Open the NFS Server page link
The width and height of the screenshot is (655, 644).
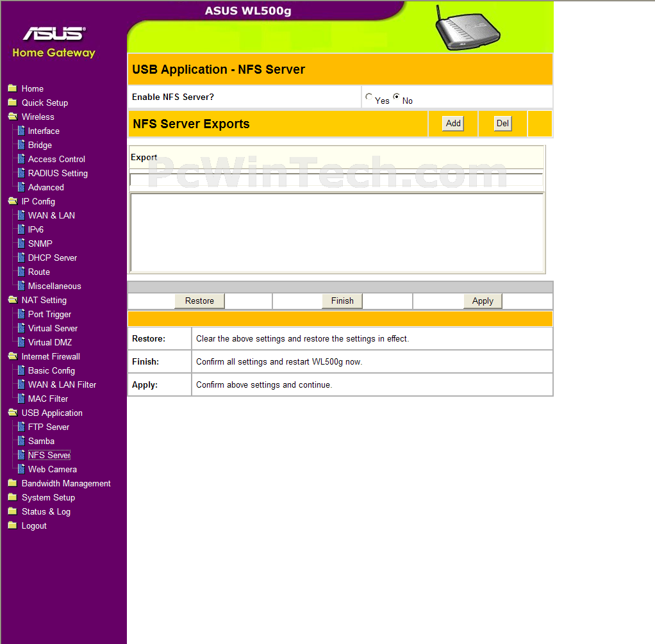[x=49, y=455]
